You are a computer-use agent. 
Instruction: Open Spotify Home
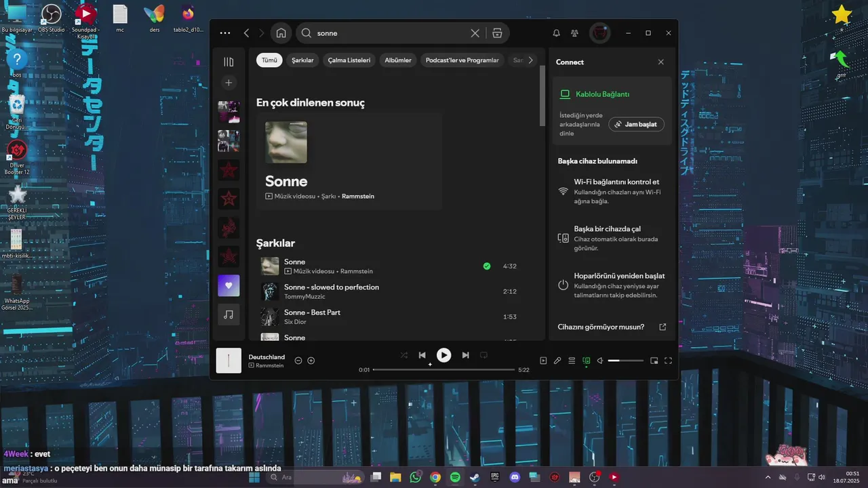[x=281, y=33]
